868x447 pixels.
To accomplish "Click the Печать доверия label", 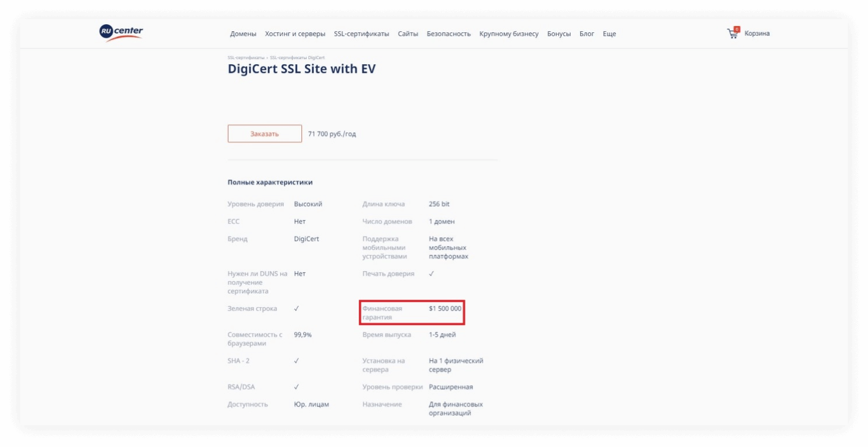I will pyautogui.click(x=389, y=274).
